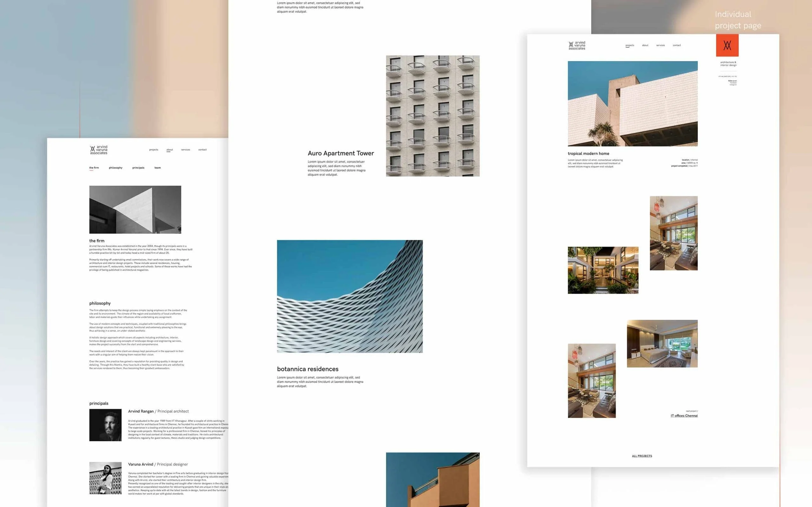This screenshot has height=507, width=812.
Task: Open the 'Auro Apartment Tower' project title
Action: pos(341,153)
